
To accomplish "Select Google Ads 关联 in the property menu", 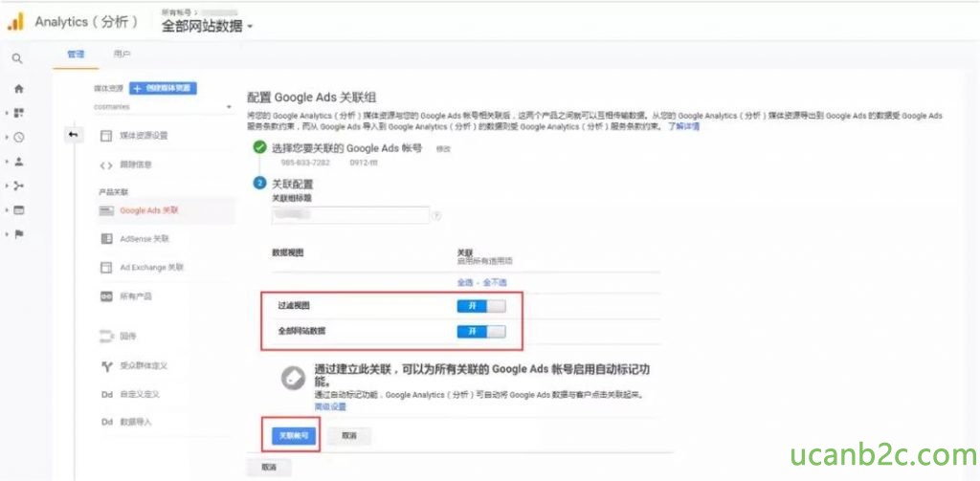I will (148, 211).
